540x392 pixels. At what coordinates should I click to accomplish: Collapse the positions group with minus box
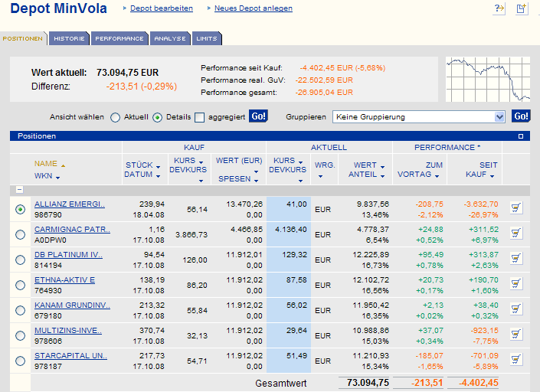tap(19, 190)
